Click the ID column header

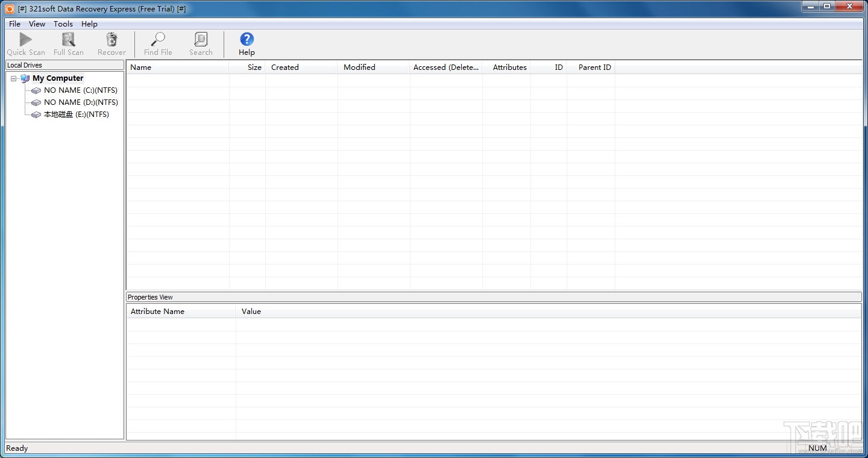pyautogui.click(x=549, y=67)
